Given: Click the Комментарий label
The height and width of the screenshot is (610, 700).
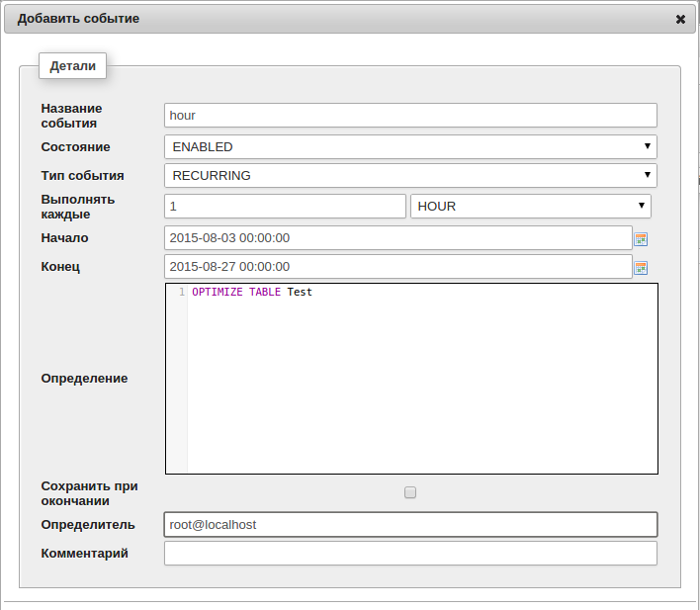Looking at the screenshot, I should click(84, 554).
